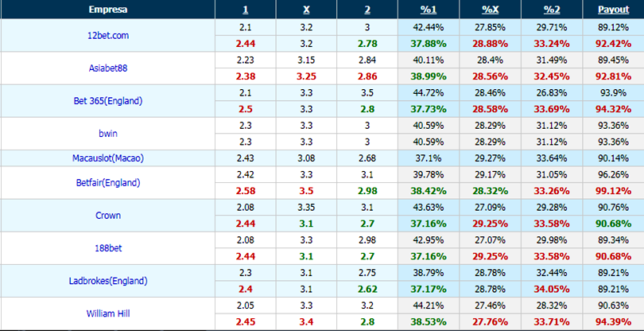This screenshot has height=331, width=644.
Task: Click Ladbrokes %1 value 37.17%
Action: tap(429, 290)
